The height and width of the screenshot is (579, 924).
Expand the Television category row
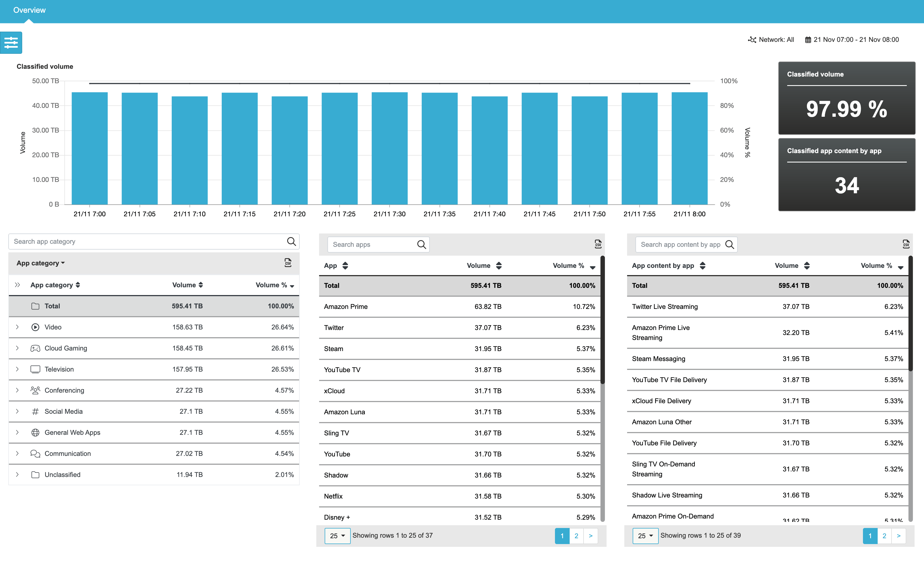[17, 369]
